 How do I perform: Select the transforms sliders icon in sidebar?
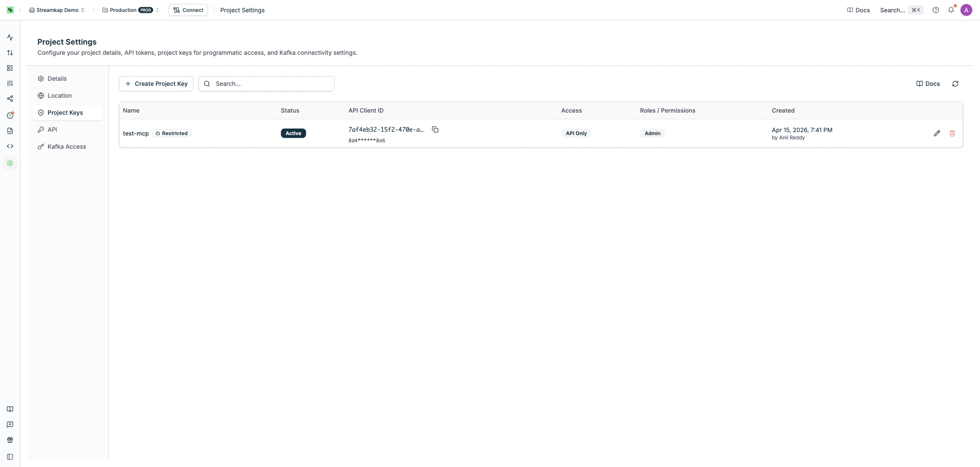click(10, 83)
